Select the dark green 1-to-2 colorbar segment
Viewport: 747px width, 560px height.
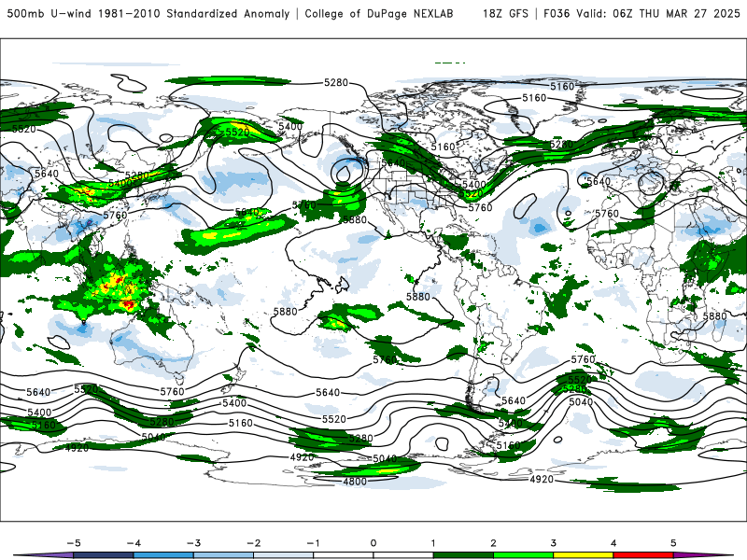463,555
